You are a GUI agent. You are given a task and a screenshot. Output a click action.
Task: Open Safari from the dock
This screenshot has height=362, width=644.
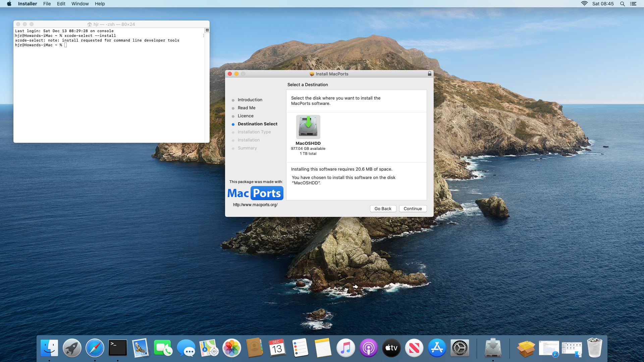click(x=95, y=348)
